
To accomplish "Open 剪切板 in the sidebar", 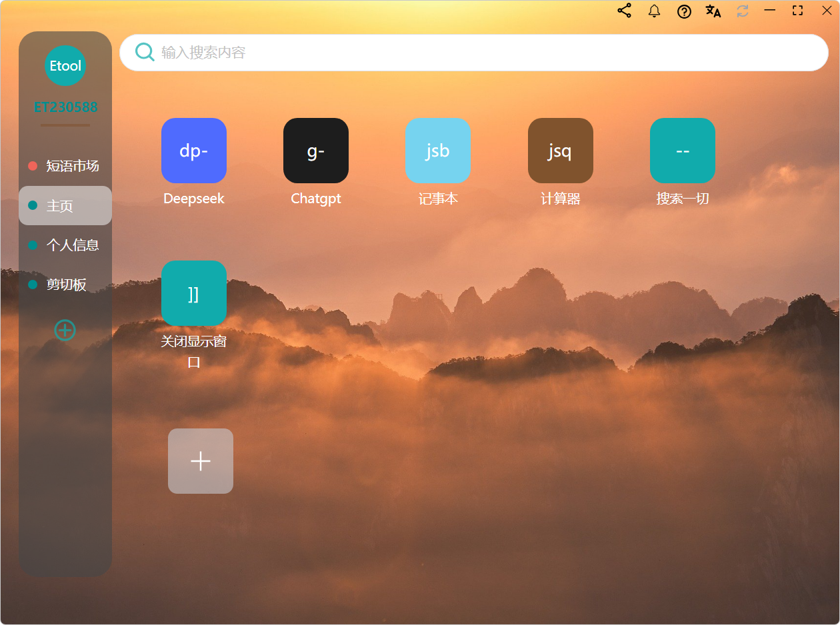I will (x=65, y=285).
